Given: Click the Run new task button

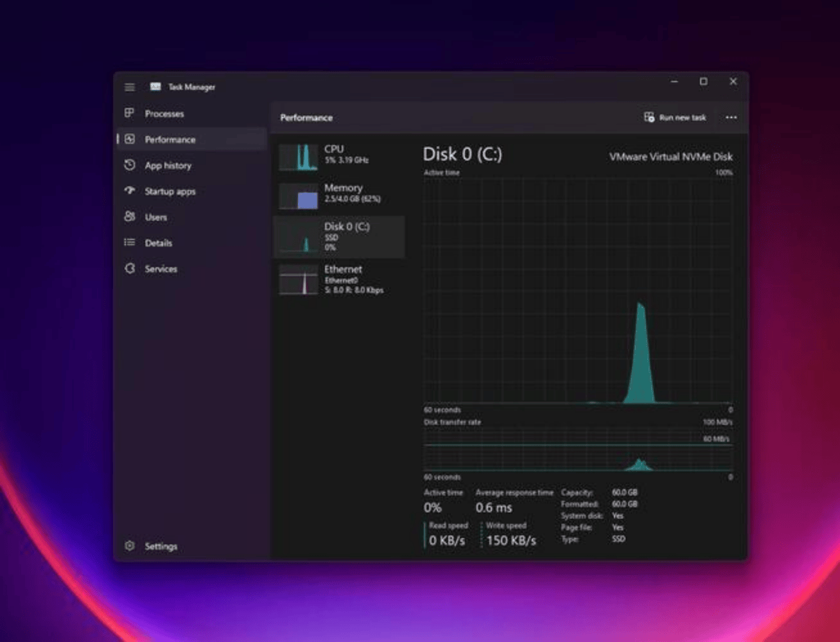Looking at the screenshot, I should tap(675, 117).
